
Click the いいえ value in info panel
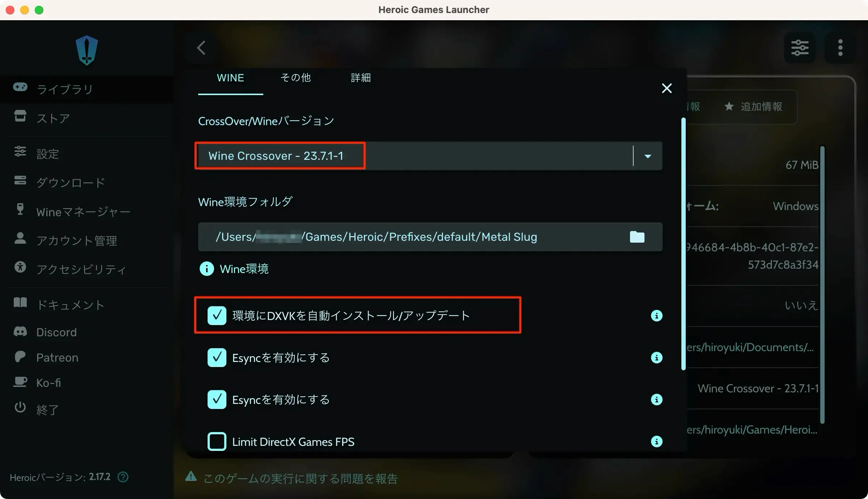801,305
